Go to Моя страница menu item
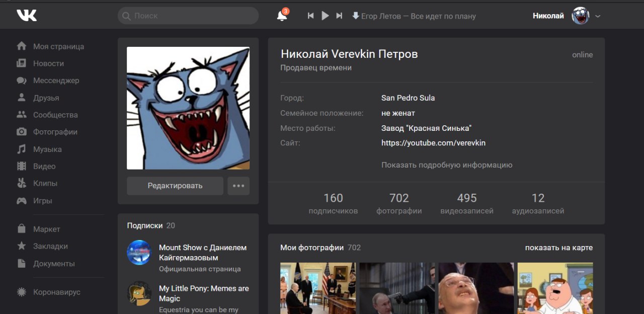Viewport: 644px width, 314px height. (58, 46)
